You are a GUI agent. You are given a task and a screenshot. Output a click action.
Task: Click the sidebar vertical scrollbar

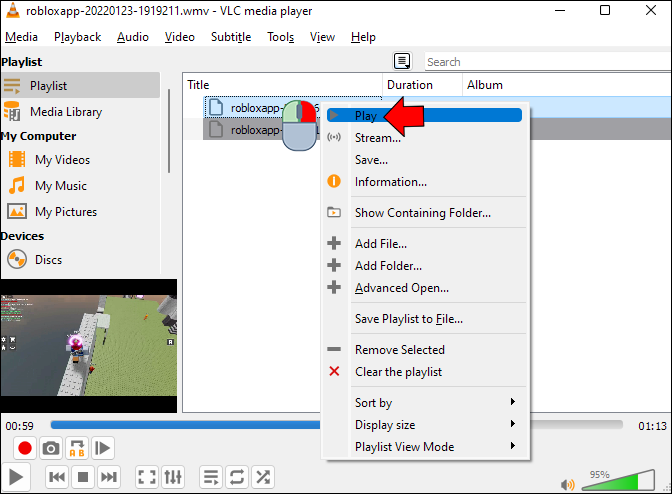tap(169, 131)
